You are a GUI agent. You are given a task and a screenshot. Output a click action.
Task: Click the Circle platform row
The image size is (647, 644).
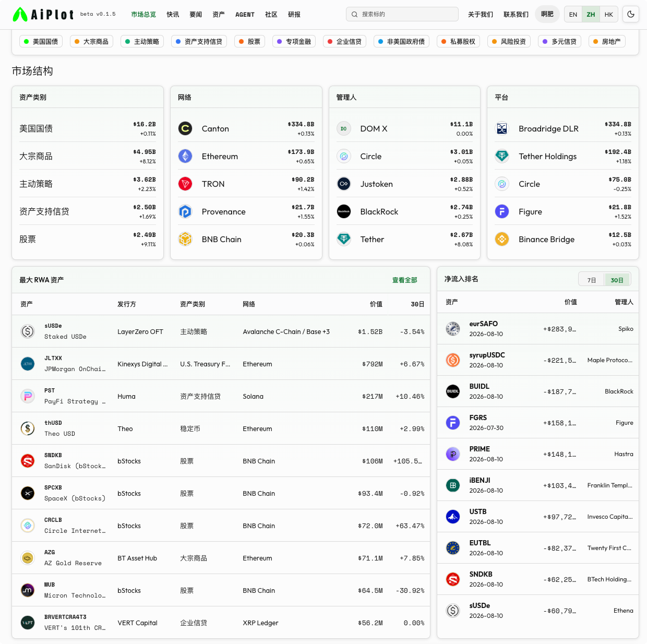coord(563,184)
